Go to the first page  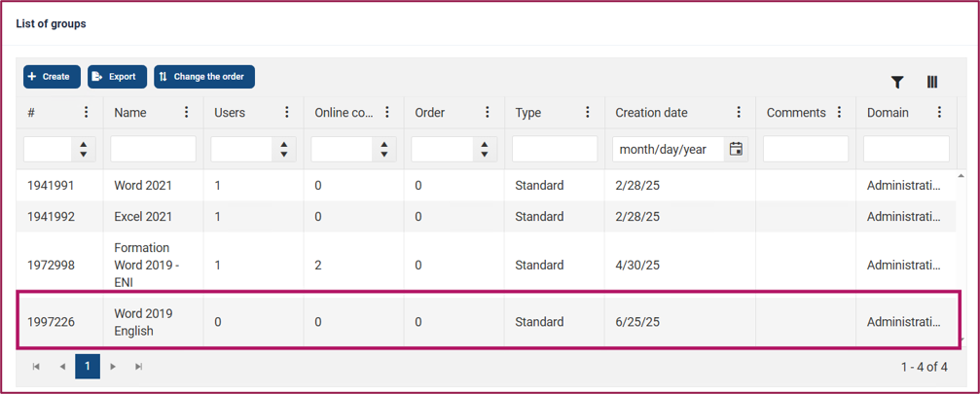[x=36, y=367]
